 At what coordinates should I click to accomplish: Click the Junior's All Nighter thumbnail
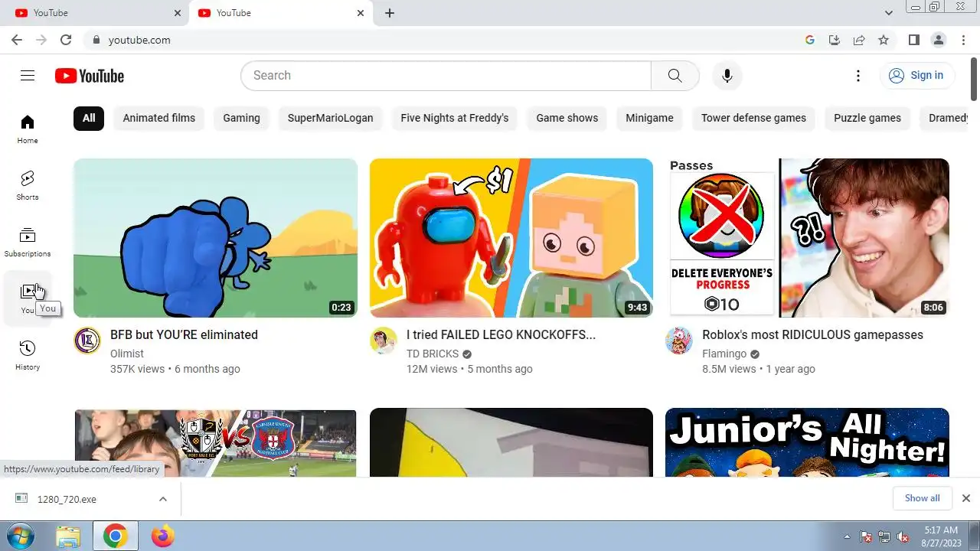point(808,442)
